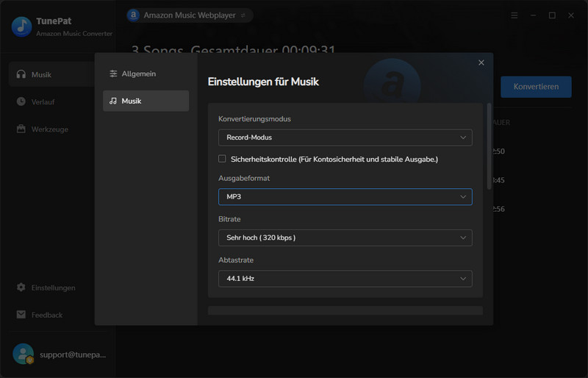The width and height of the screenshot is (588, 378).
Task: Click the Konvertierungsmodus label
Action: [254, 119]
